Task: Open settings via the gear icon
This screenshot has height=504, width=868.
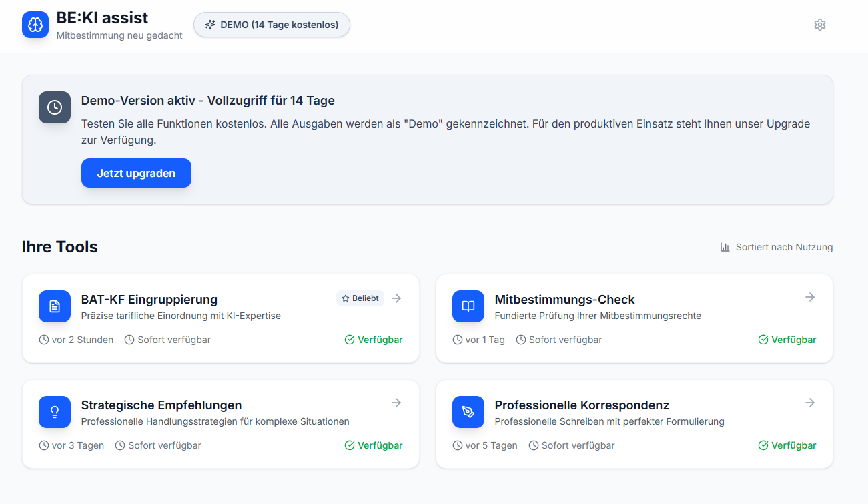Action: click(x=820, y=25)
